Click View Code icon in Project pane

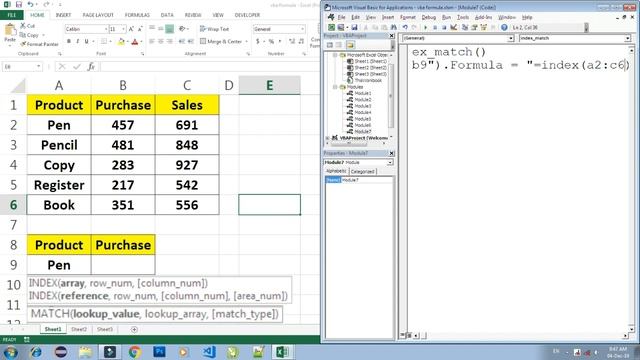click(x=330, y=45)
